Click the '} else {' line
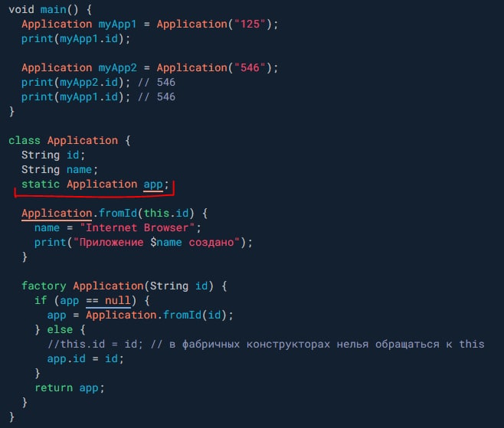504x428 pixels. [60, 329]
